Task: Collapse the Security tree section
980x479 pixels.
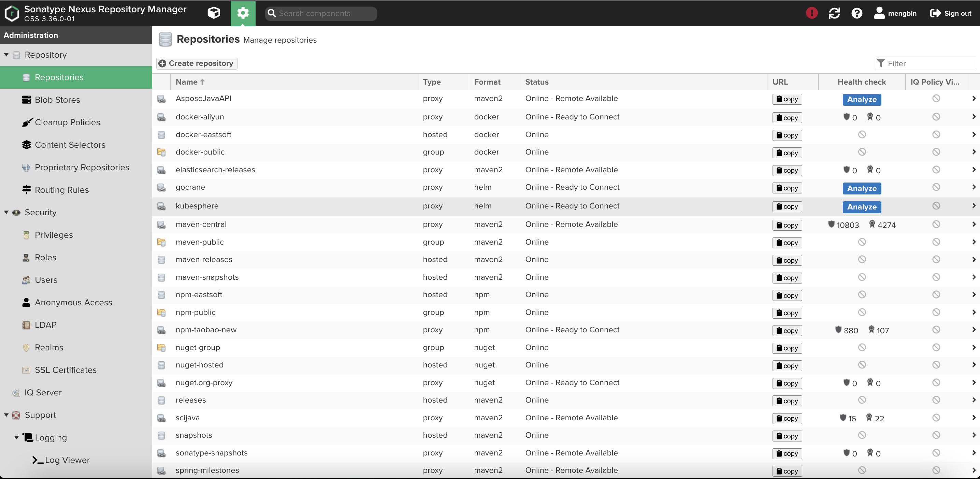Action: [6, 212]
